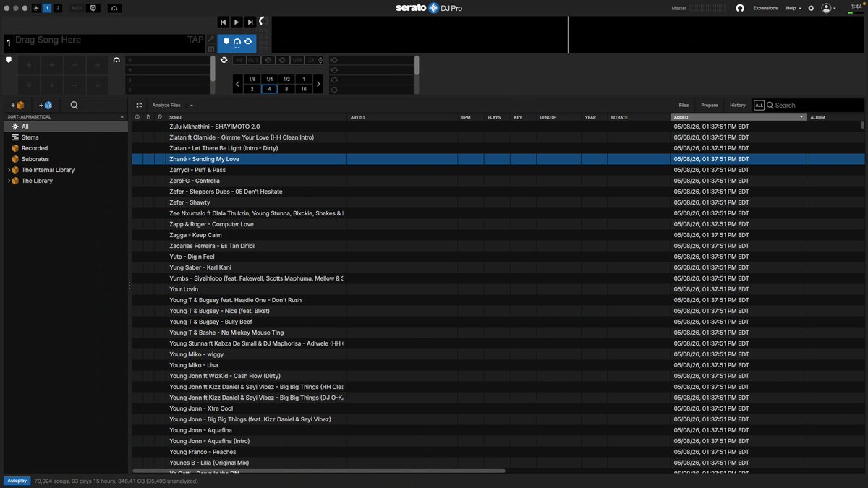Open the Prepare panel tab

pos(710,105)
